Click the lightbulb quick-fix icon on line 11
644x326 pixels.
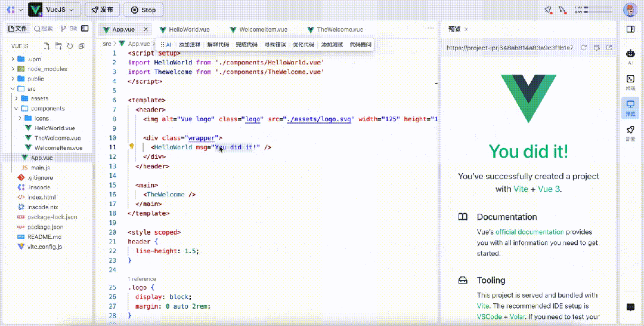pyautogui.click(x=132, y=146)
